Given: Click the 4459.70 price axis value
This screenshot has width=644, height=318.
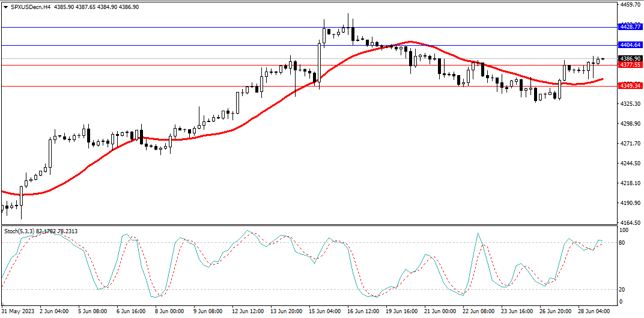Looking at the screenshot, I should click(631, 5).
